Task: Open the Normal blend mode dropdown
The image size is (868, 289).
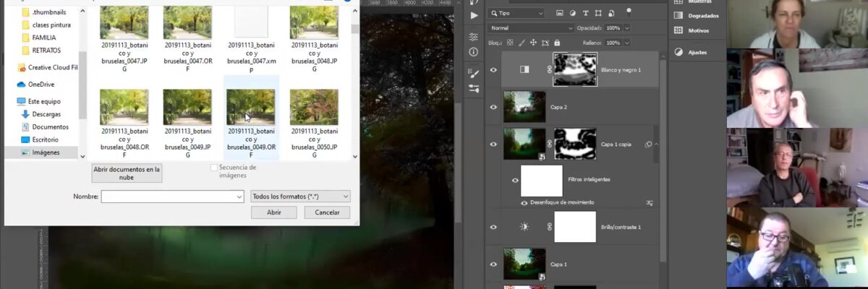Action: point(532,27)
